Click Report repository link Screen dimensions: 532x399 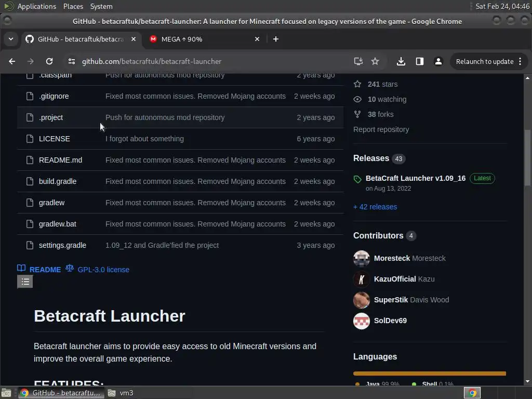[x=381, y=129]
